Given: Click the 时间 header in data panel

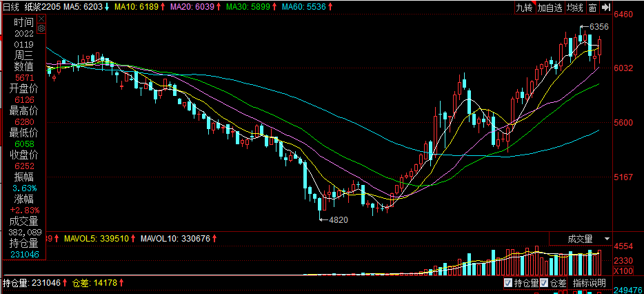Looking at the screenshot, I should point(24,23).
